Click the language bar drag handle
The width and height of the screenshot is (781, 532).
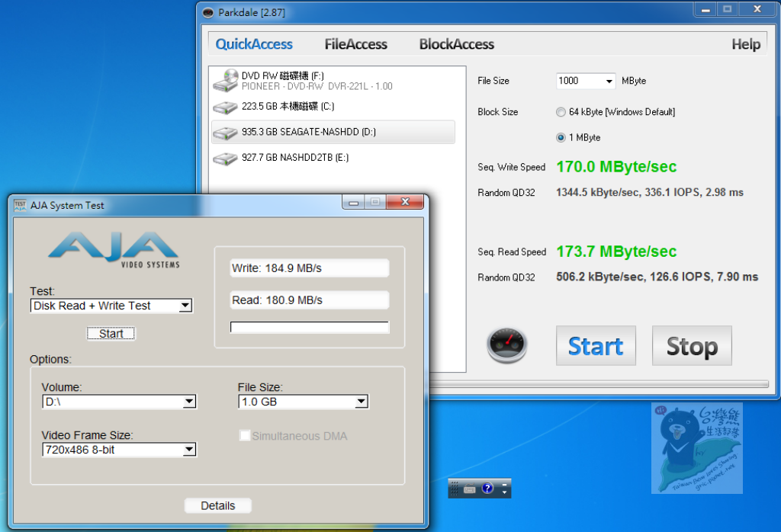coord(454,489)
